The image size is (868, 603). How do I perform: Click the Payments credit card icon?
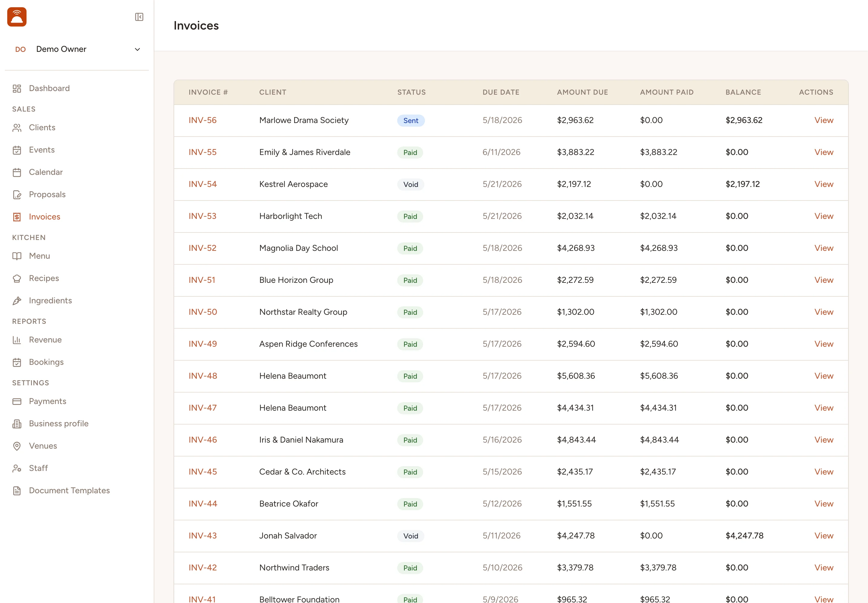click(17, 402)
